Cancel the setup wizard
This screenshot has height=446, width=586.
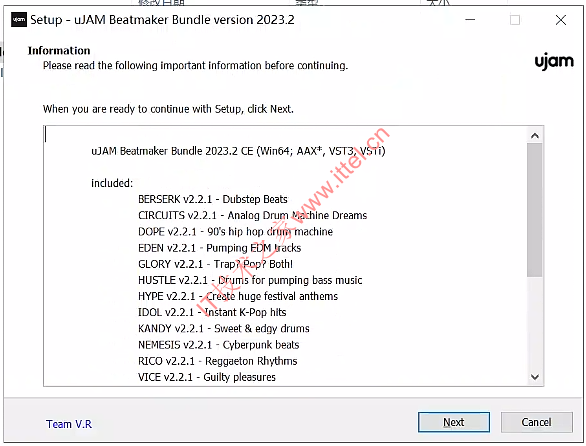pyautogui.click(x=536, y=422)
